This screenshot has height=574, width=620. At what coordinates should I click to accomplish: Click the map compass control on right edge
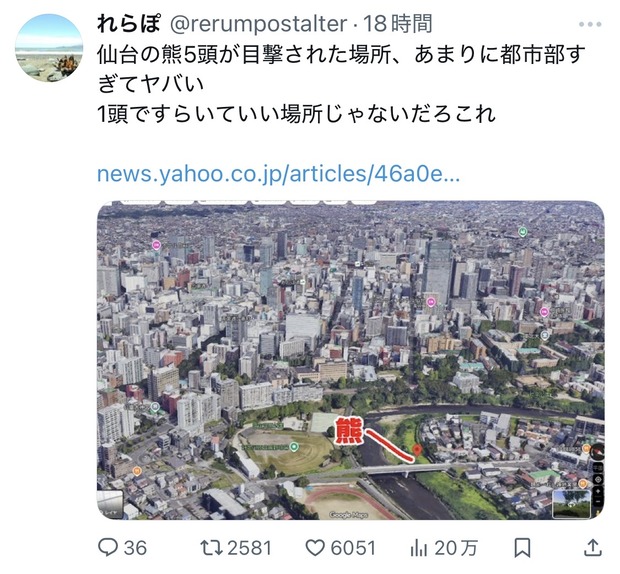597,450
